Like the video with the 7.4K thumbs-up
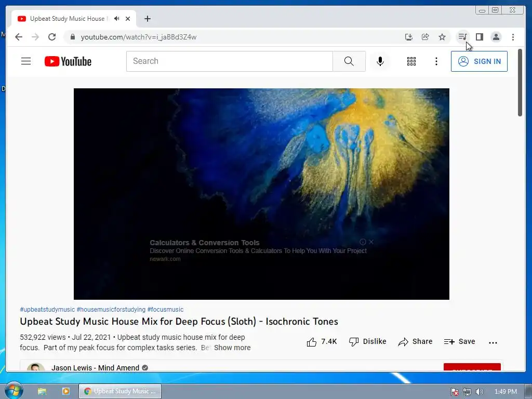This screenshot has height=399, width=532. [322, 342]
